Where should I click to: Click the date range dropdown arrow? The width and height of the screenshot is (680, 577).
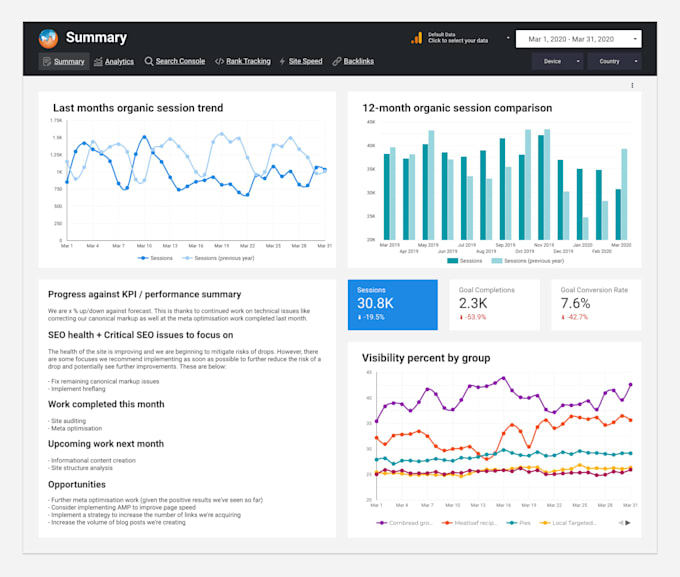tap(635, 39)
